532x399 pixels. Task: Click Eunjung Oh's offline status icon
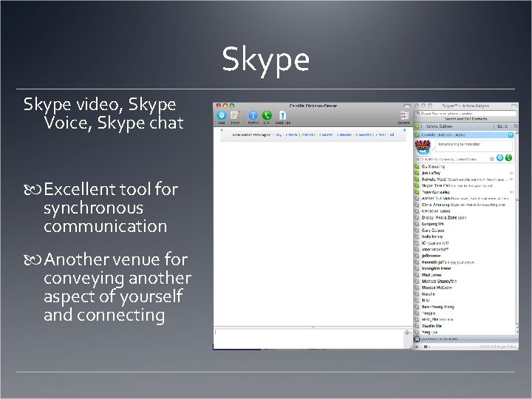[x=417, y=224]
